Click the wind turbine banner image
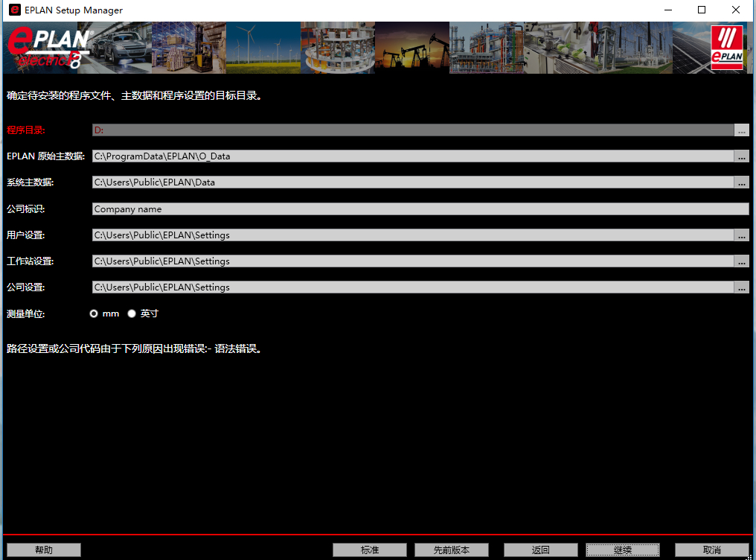Viewport: 756px width, 560px height. [x=263, y=48]
